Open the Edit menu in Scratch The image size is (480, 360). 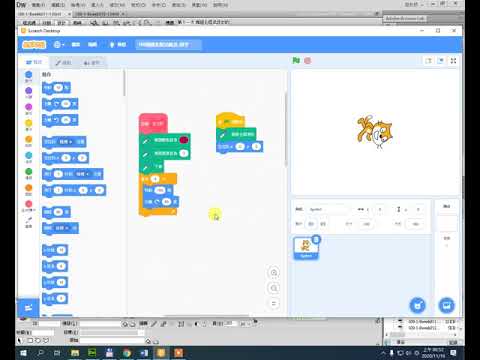click(x=92, y=44)
